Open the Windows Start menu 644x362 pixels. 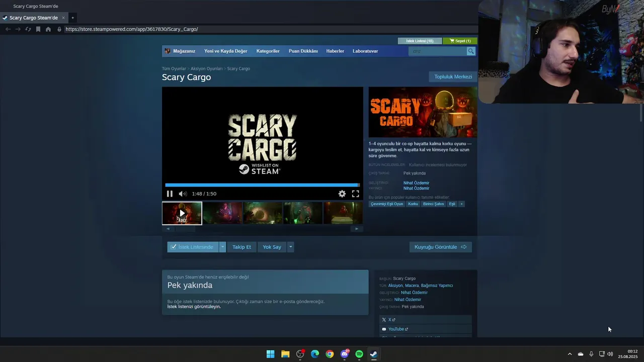270,354
